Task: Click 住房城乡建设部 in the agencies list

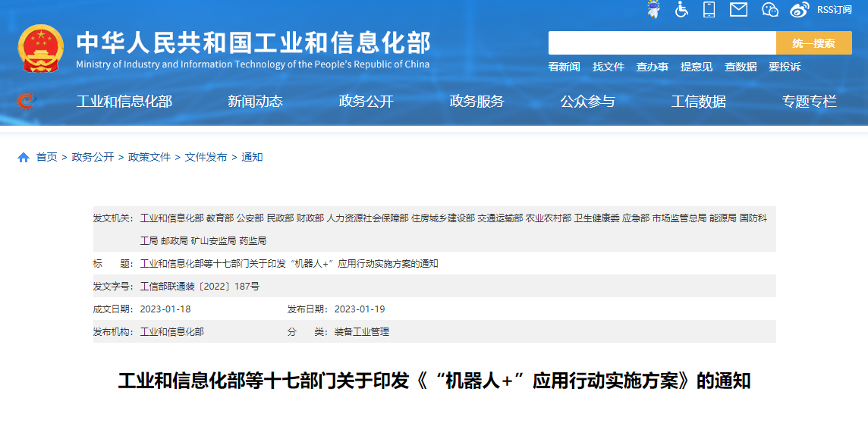Action: click(443, 218)
